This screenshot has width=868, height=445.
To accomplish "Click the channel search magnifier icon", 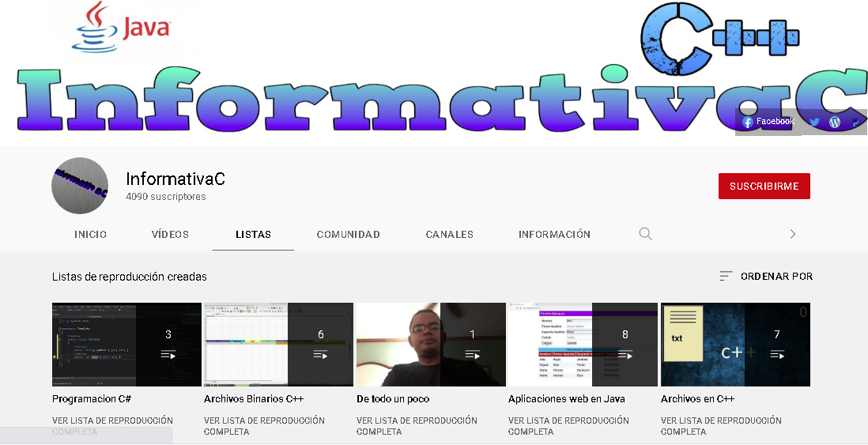I will click(x=645, y=234).
